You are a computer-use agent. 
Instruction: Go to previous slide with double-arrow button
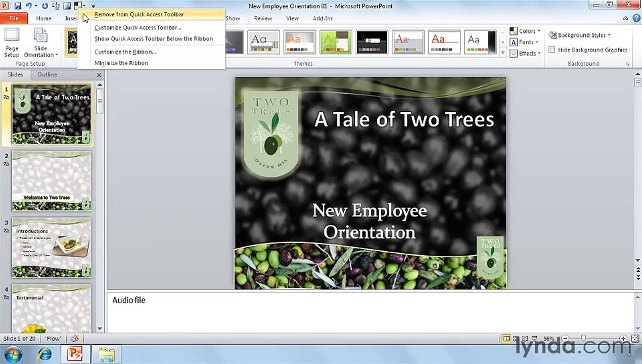click(x=637, y=269)
